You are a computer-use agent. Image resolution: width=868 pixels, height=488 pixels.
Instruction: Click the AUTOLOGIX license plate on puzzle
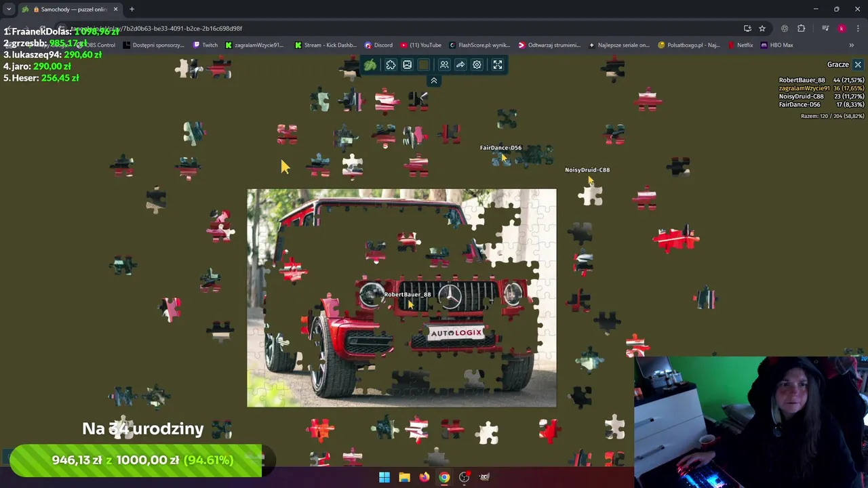(456, 333)
